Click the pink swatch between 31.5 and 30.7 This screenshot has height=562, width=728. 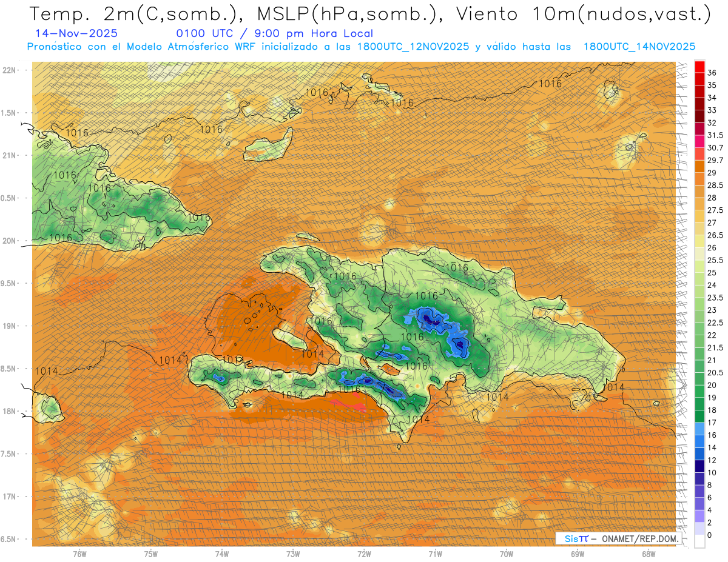pos(699,142)
